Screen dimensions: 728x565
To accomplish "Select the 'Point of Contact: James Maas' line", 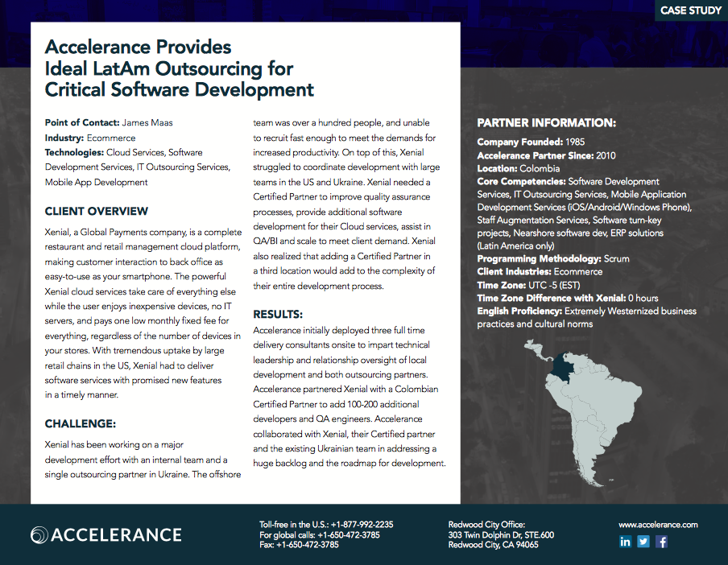I will tap(109, 123).
